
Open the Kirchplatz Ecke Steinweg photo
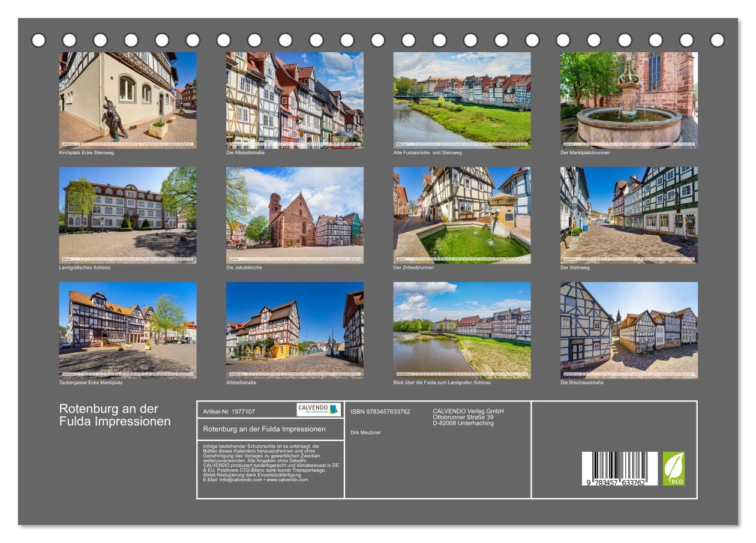point(127,100)
